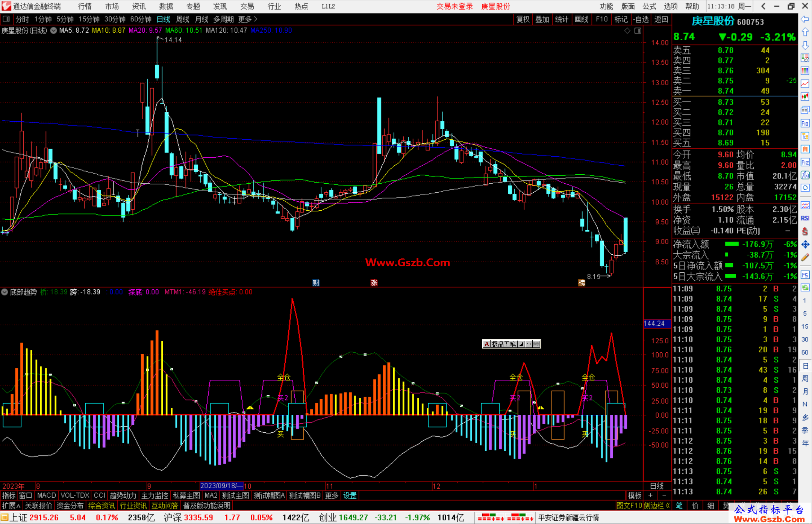Click the wavy indicator lines icon in sidebar
The height and width of the screenshot is (524, 812).
click(805, 205)
